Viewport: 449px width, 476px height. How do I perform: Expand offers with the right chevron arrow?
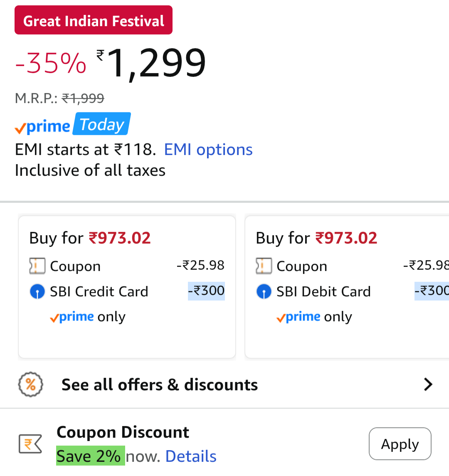428,385
